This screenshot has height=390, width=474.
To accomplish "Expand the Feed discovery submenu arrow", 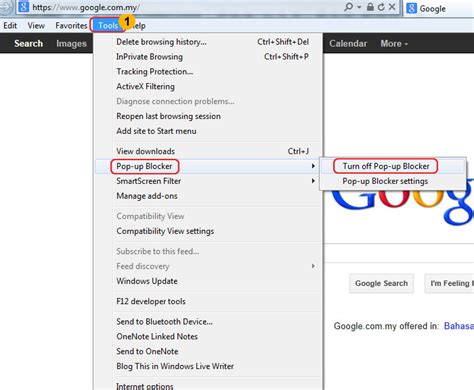I will (x=313, y=266).
